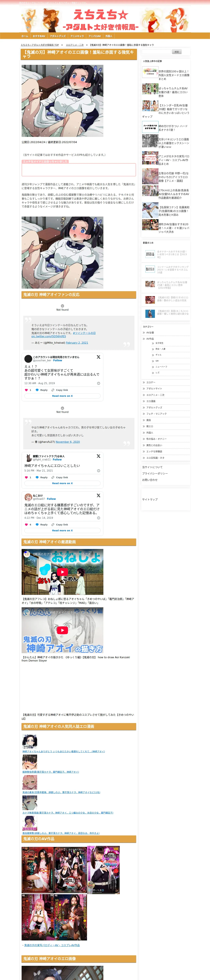Screen dimensions: 210x980
Task: Click Follow next to @05sw07
Action: coord(52,499)
